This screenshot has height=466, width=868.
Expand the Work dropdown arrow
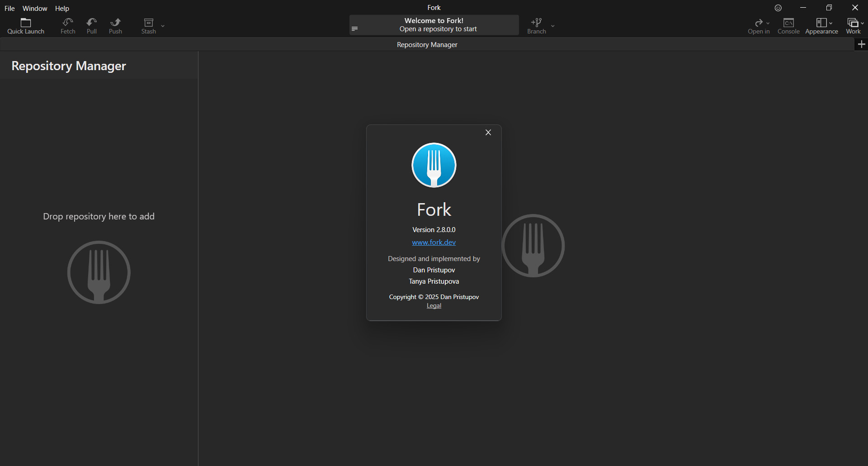tap(862, 23)
